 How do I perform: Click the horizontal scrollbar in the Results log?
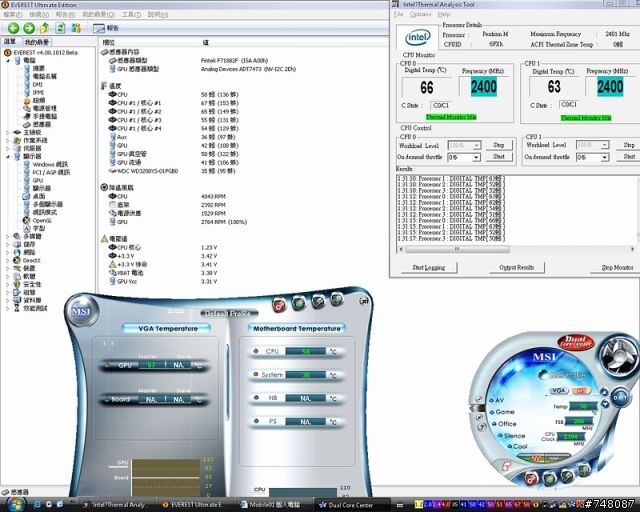[x=516, y=249]
